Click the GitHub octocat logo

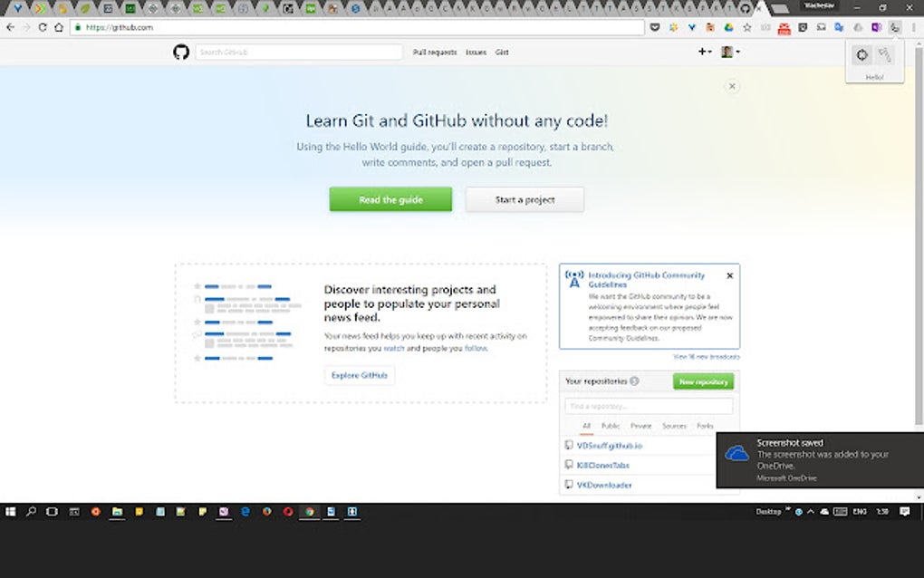pyautogui.click(x=181, y=52)
